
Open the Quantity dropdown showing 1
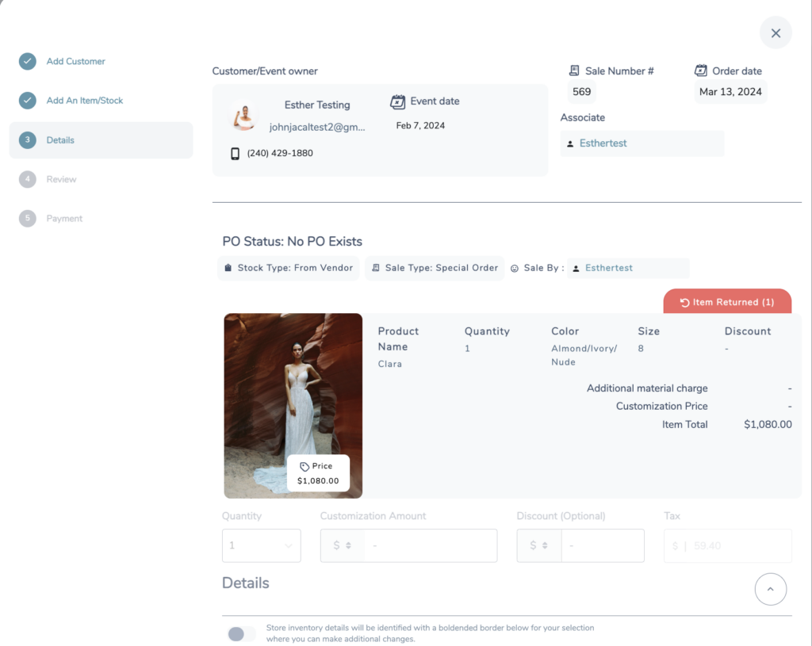pos(262,545)
